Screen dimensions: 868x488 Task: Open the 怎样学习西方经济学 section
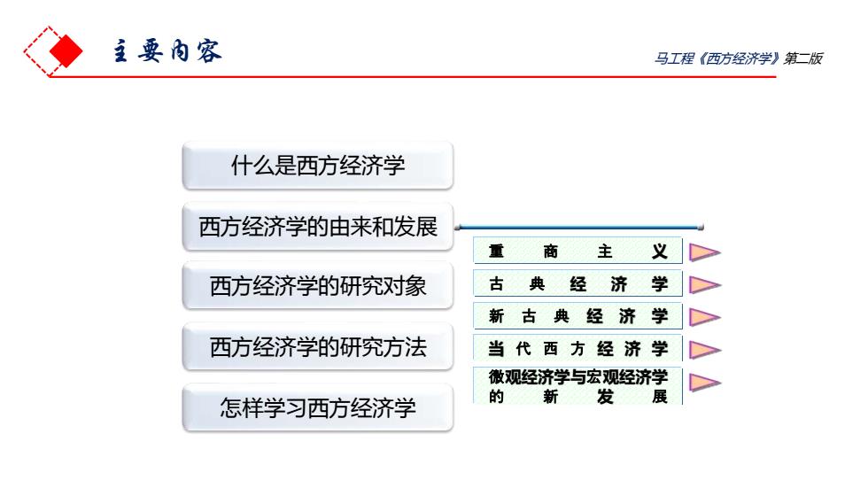point(318,407)
